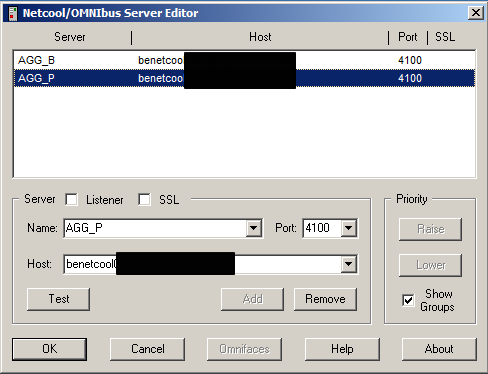Click the Lower priority button

tap(430, 265)
